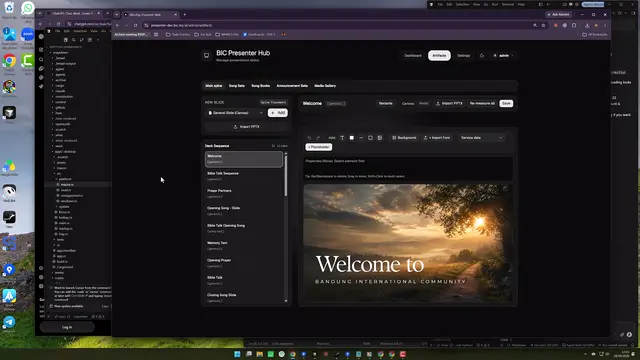This screenshot has width=640, height=360.
Task: Bookmark this page with the star icon
Action: [543, 25]
